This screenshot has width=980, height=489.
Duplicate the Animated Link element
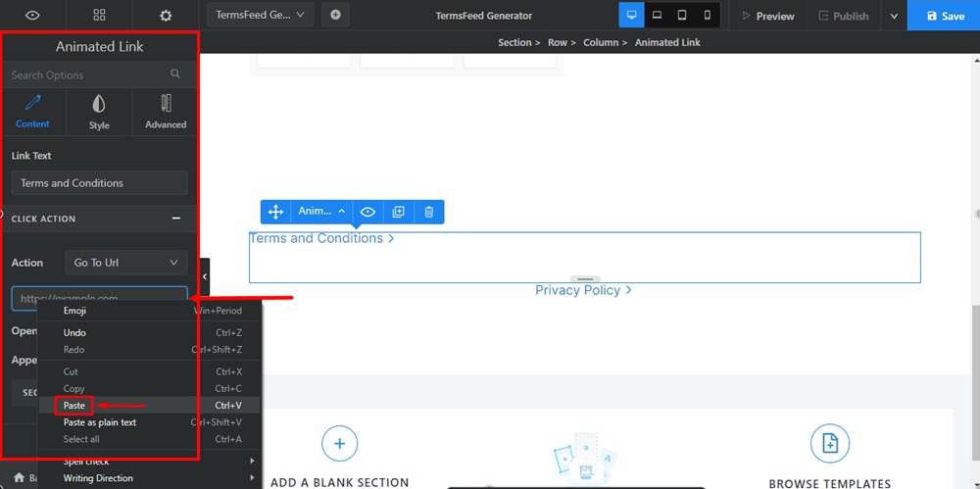pyautogui.click(x=398, y=212)
